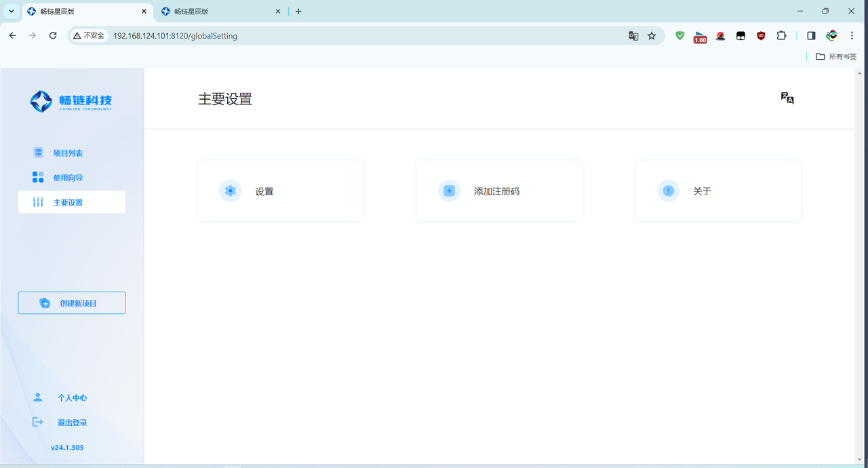Open the 关于 about card

[717, 191]
